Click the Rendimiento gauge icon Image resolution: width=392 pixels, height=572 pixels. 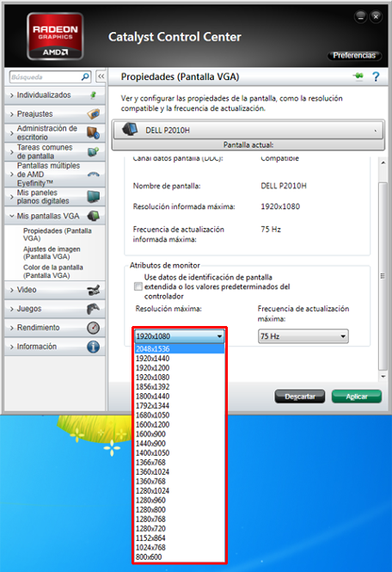[94, 328]
